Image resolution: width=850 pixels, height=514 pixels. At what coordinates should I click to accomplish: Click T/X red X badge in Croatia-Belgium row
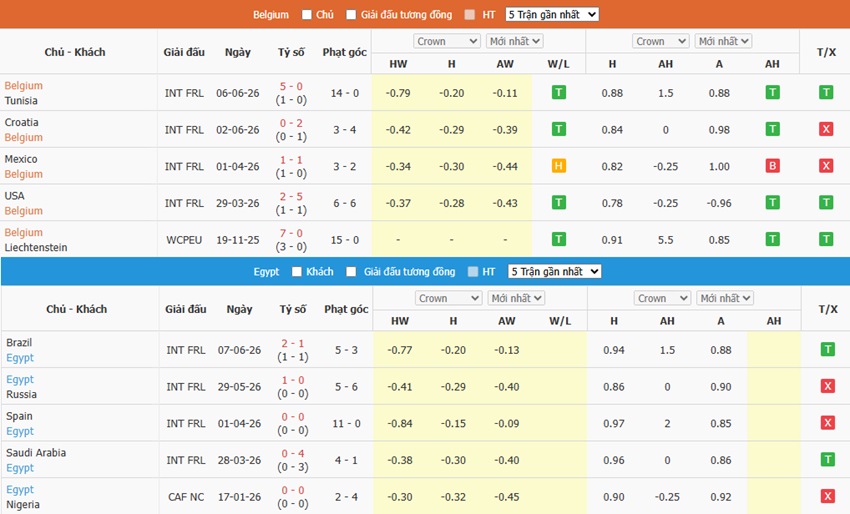point(826,129)
